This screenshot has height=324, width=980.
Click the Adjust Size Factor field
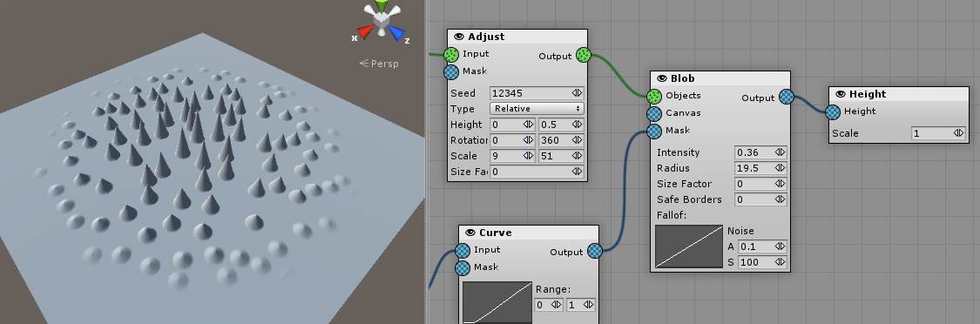[537, 172]
